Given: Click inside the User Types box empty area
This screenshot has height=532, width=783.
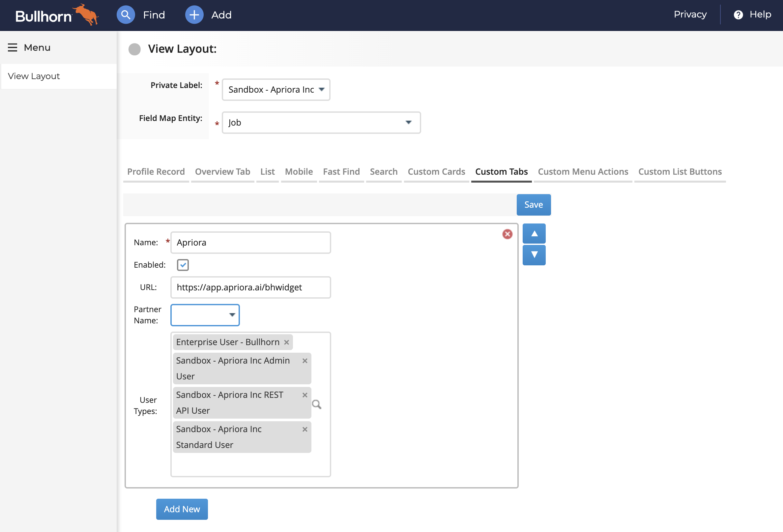Looking at the screenshot, I should pyautogui.click(x=251, y=464).
